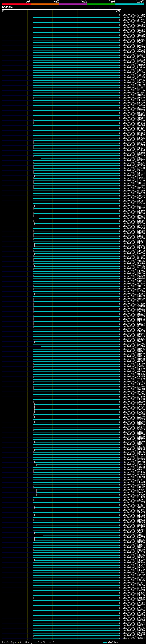The width and height of the screenshot is (146, 644).
Task: Select the UniRef100_B2KK56 label
Action: pyautogui.click(x=134, y=40)
